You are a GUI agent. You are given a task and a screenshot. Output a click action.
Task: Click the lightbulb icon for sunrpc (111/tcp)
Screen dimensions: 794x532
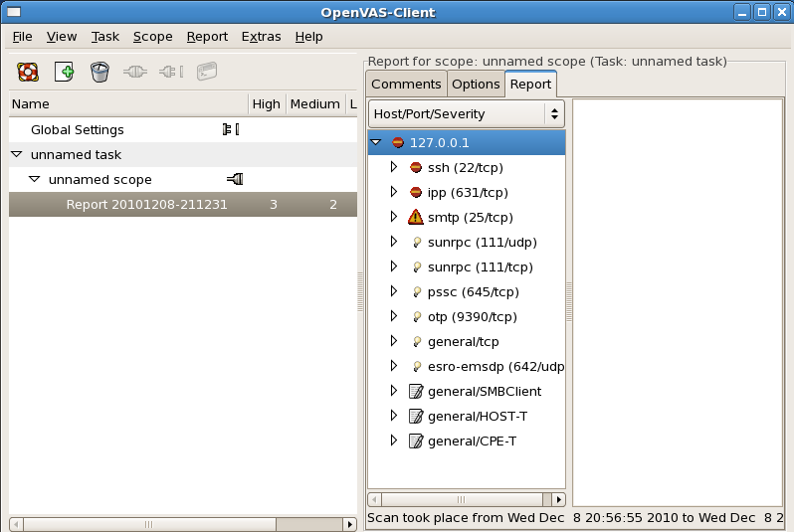pyautogui.click(x=417, y=266)
